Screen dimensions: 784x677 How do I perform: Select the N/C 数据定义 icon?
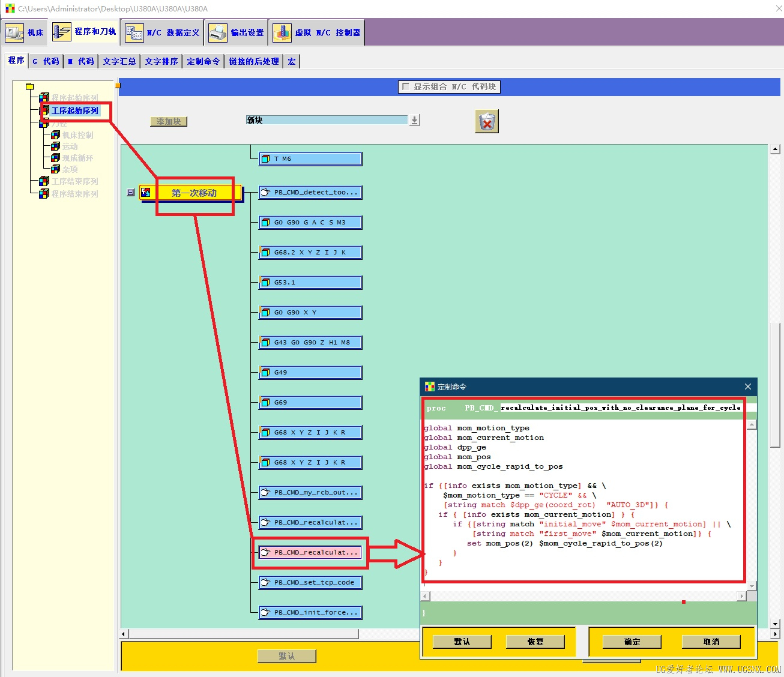134,32
